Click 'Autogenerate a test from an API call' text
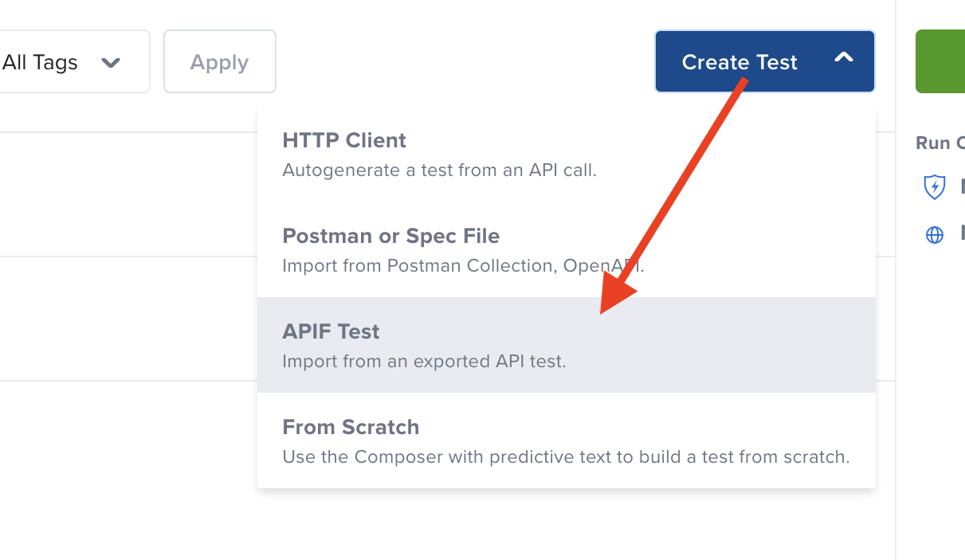The width and height of the screenshot is (965, 560). point(439,170)
